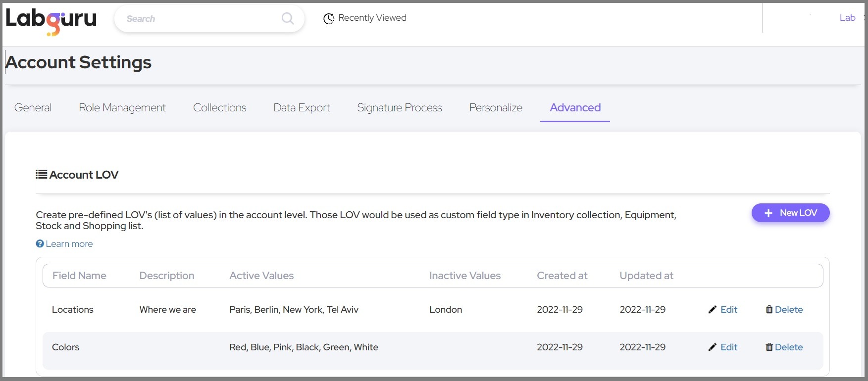Click the Recently Viewed clock icon
868x381 pixels.
coord(328,19)
